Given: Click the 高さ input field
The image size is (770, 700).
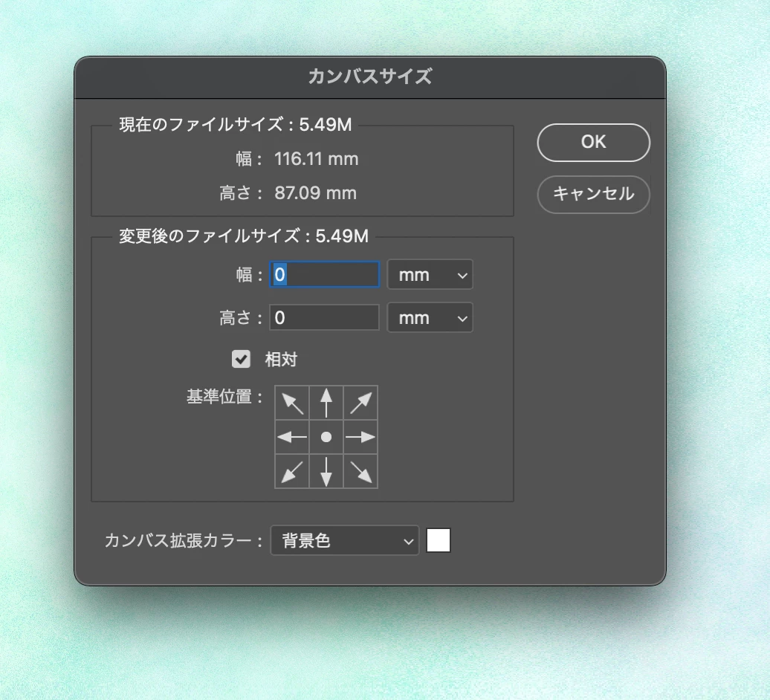Looking at the screenshot, I should [x=325, y=317].
